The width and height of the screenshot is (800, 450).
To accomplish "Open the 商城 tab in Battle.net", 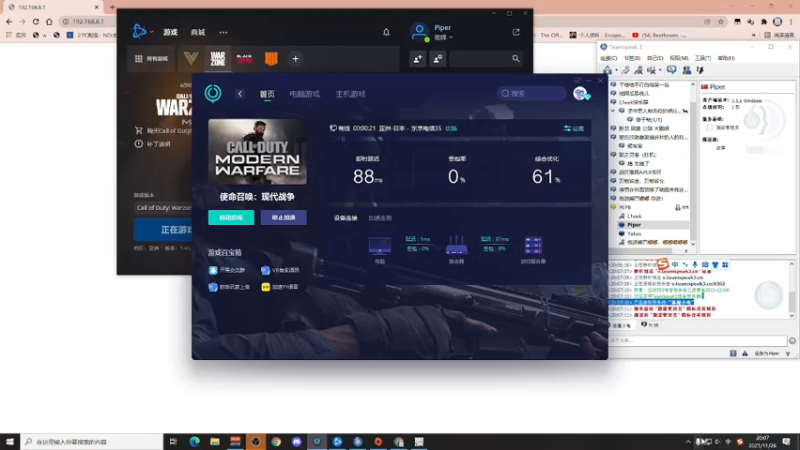I will pyautogui.click(x=197, y=32).
